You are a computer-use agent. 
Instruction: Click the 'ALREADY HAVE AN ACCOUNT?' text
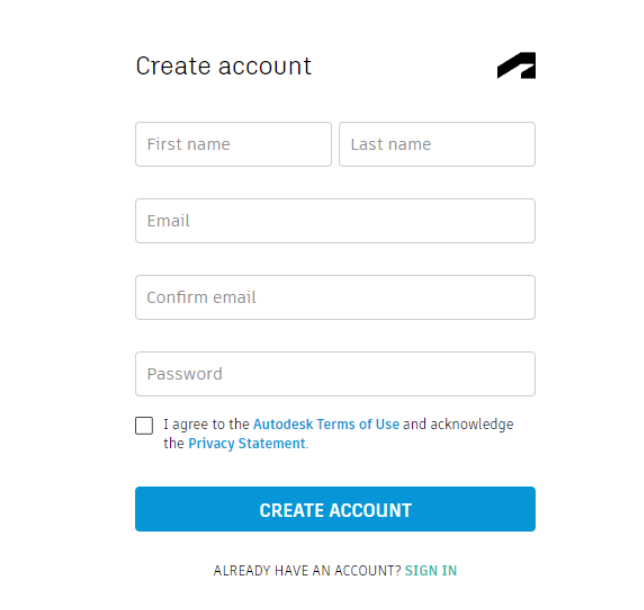pos(307,571)
